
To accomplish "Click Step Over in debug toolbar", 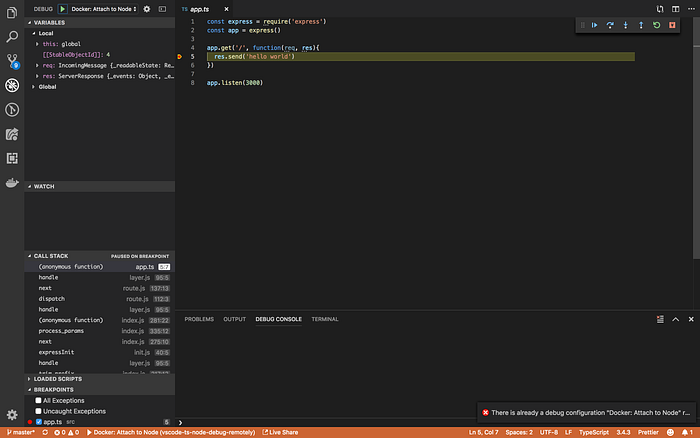I will pyautogui.click(x=610, y=25).
